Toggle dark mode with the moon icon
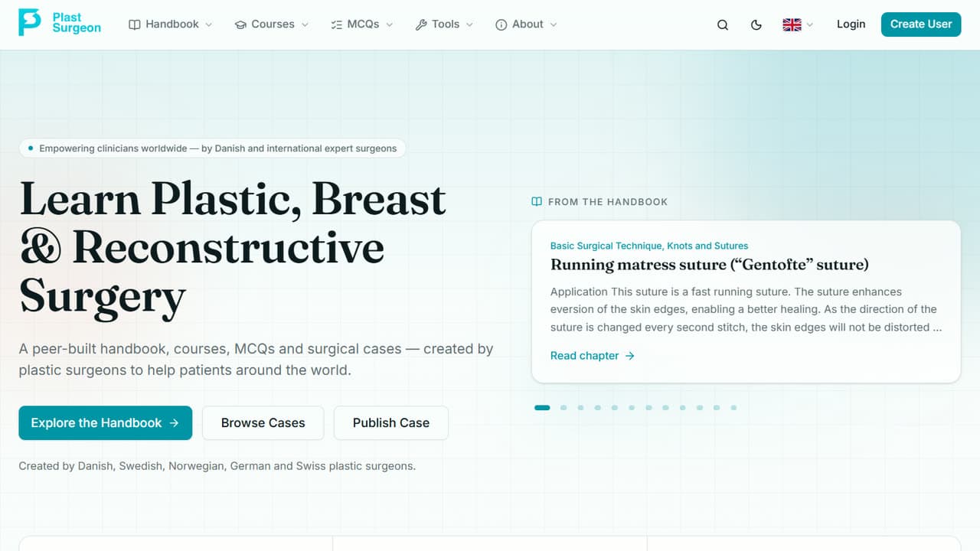The image size is (980, 551). point(756,24)
